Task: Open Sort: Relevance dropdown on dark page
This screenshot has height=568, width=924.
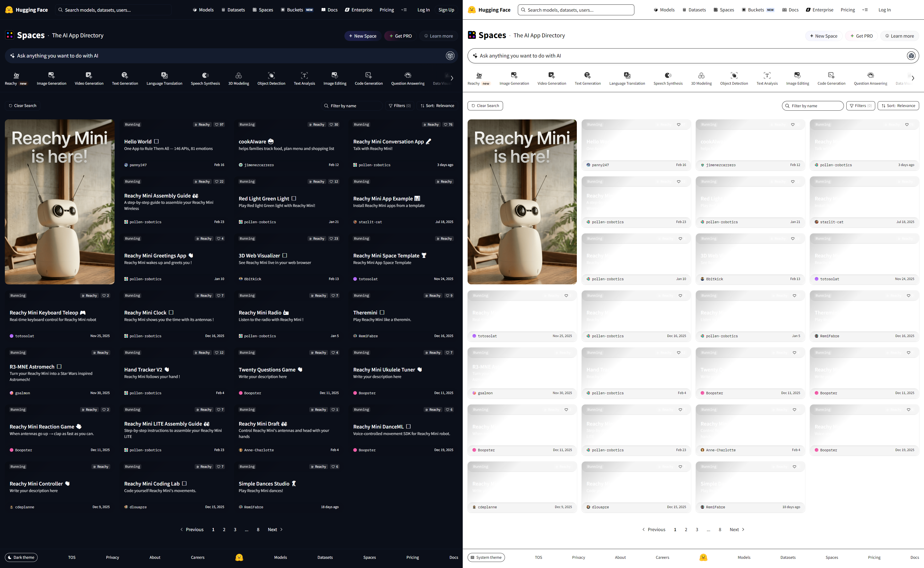Action: coord(437,106)
